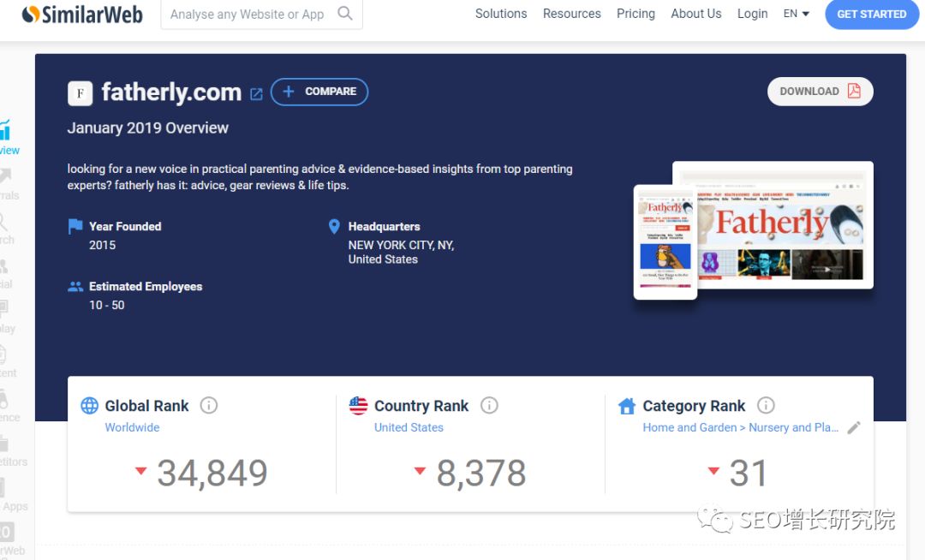
Task: Click the search magnifier icon
Action: pyautogui.click(x=345, y=13)
